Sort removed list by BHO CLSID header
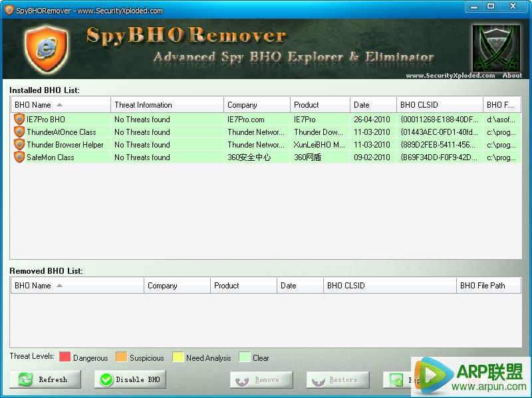The width and height of the screenshot is (532, 398). 390,286
